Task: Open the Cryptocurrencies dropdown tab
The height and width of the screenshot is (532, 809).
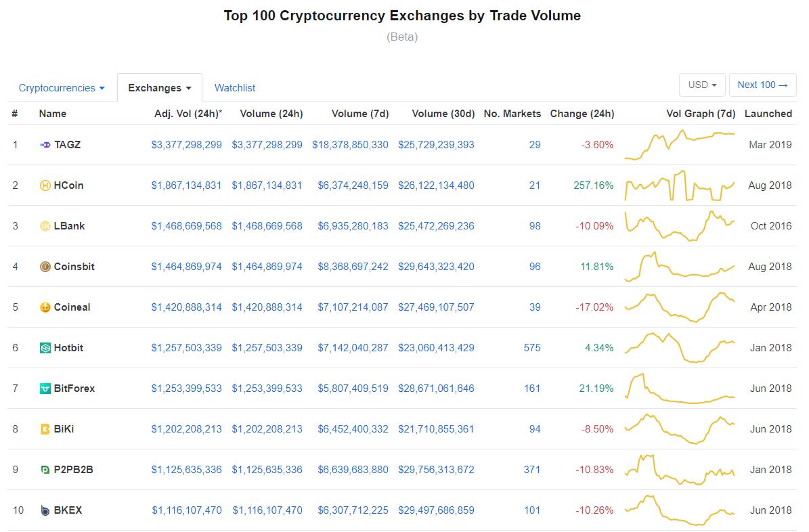Action: pos(62,88)
